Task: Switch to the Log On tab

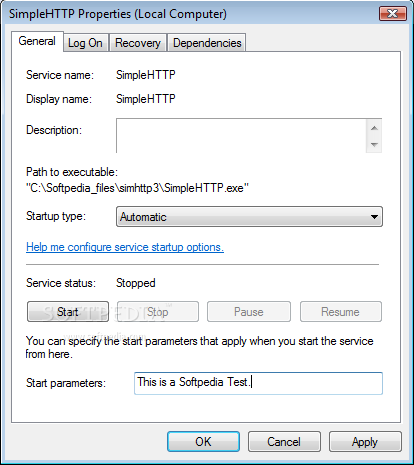Action: pos(85,43)
